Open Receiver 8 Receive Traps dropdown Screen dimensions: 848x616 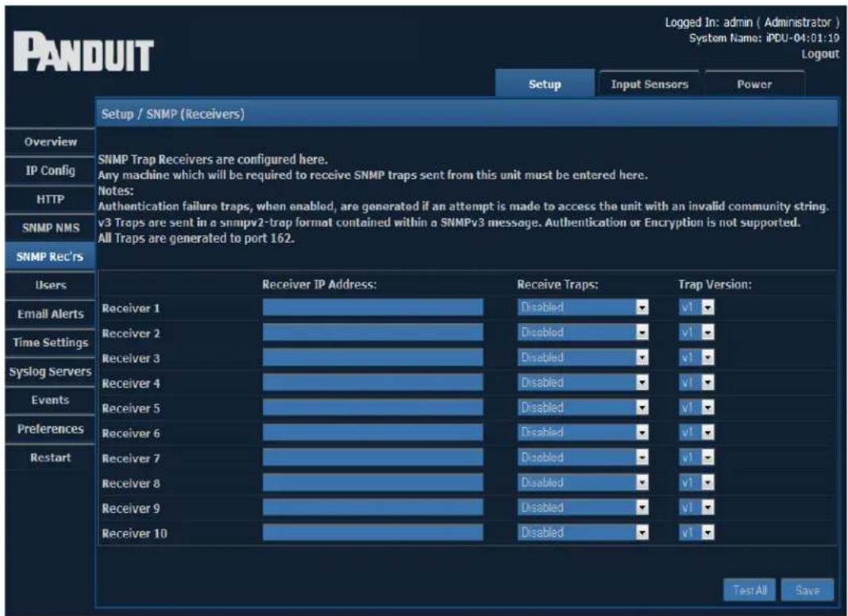pyautogui.click(x=583, y=483)
